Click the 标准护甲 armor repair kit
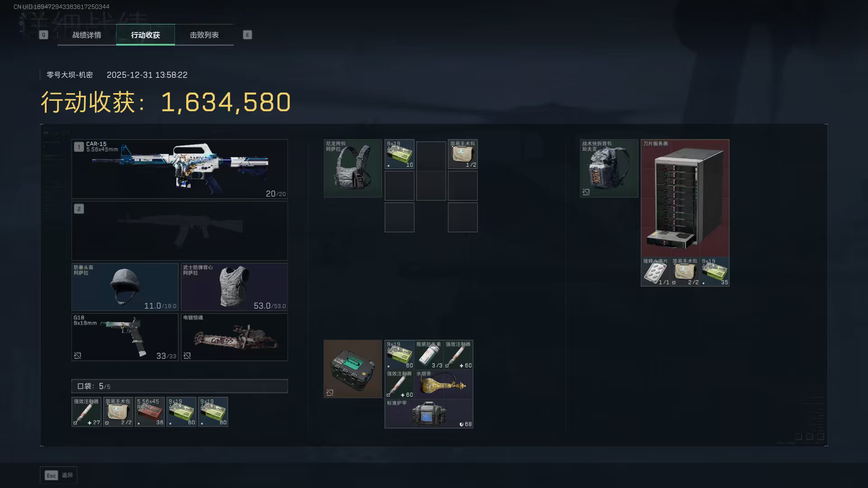This screenshot has width=868, height=488. point(429,413)
